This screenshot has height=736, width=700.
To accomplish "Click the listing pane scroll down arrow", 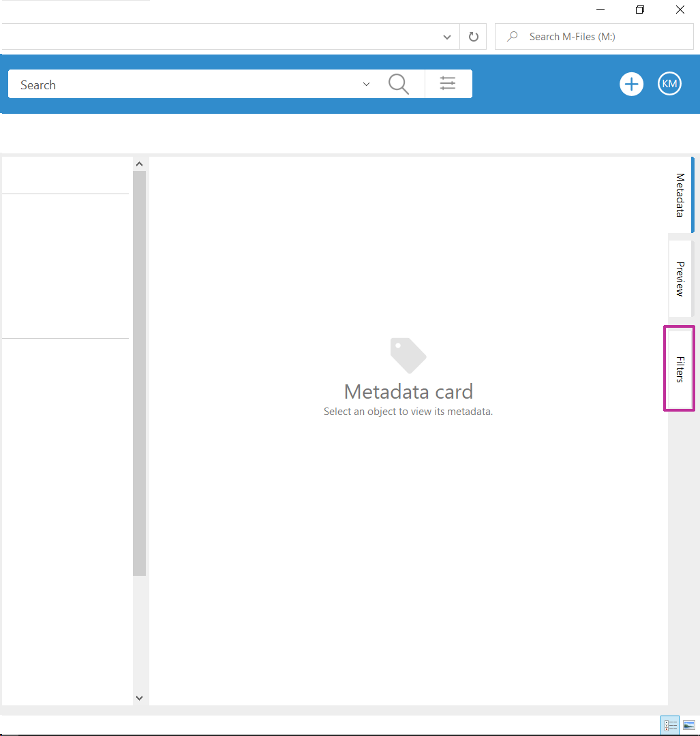I will coord(140,698).
